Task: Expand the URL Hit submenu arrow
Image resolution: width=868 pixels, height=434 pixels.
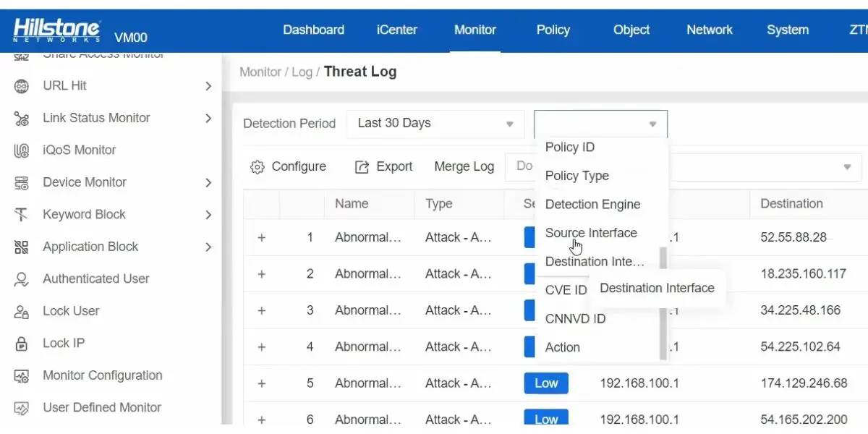Action: point(208,86)
